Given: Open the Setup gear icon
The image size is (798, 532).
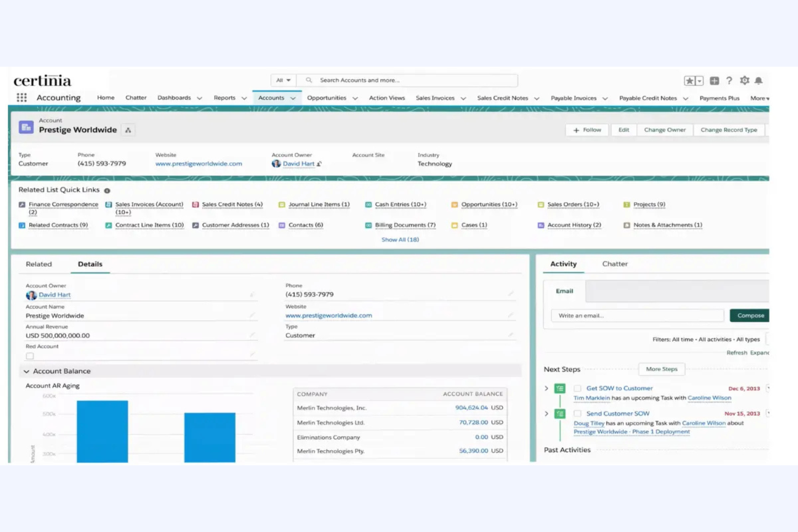Looking at the screenshot, I should click(745, 80).
